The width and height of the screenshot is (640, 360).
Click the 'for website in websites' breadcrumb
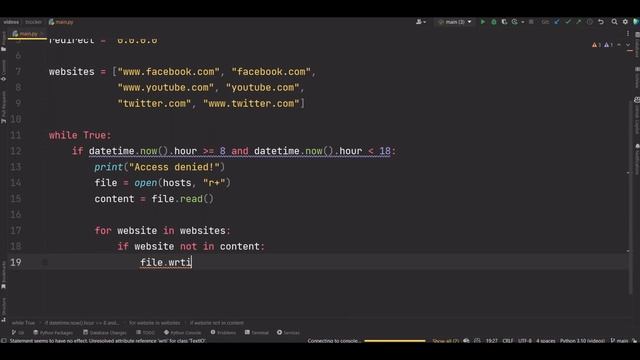154,323
